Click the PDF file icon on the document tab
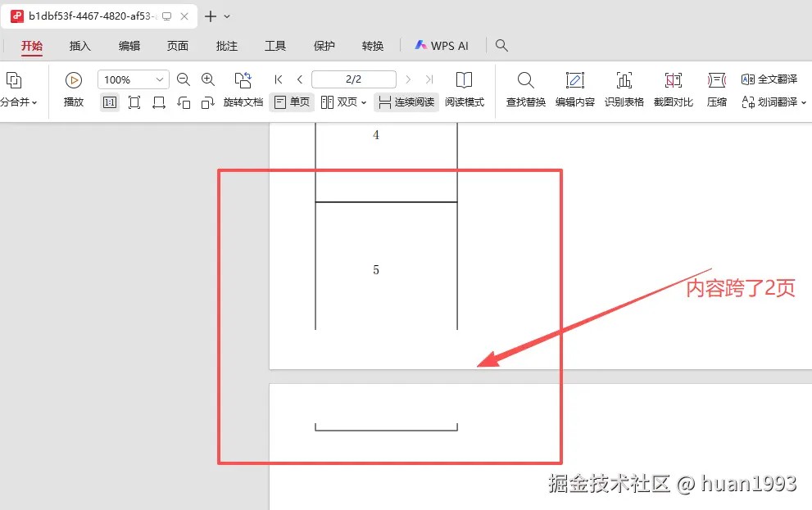 [17, 16]
